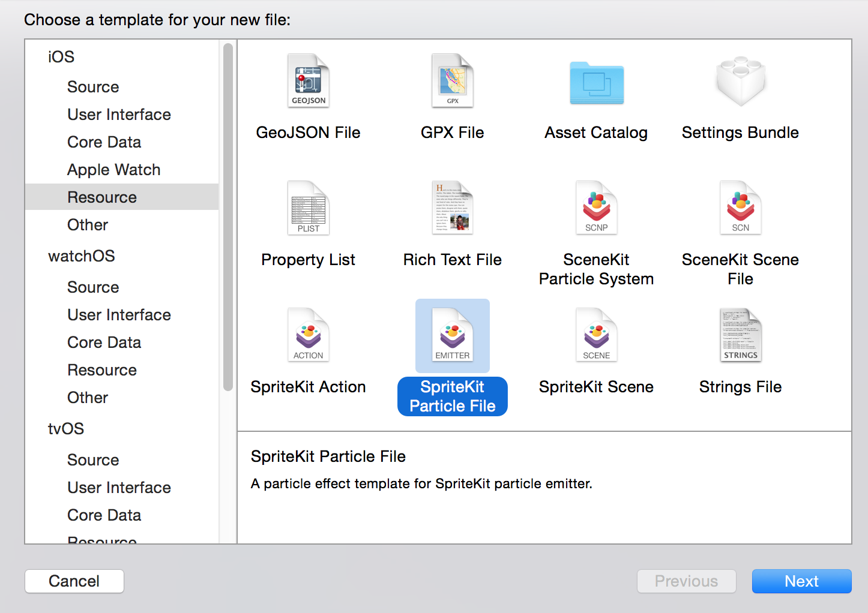The height and width of the screenshot is (613, 868).
Task: Select Core Data under watchOS
Action: (104, 342)
